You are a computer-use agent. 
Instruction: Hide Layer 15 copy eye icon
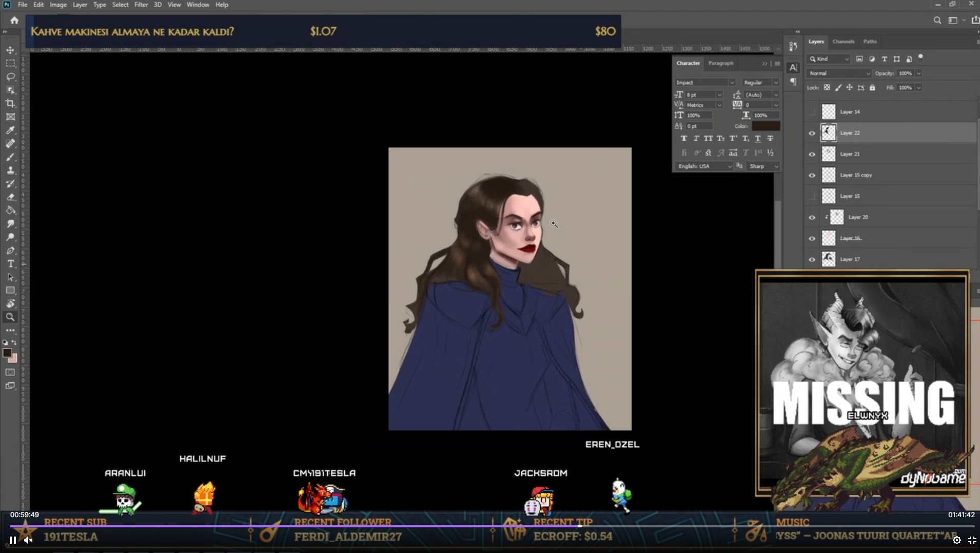[x=812, y=175]
